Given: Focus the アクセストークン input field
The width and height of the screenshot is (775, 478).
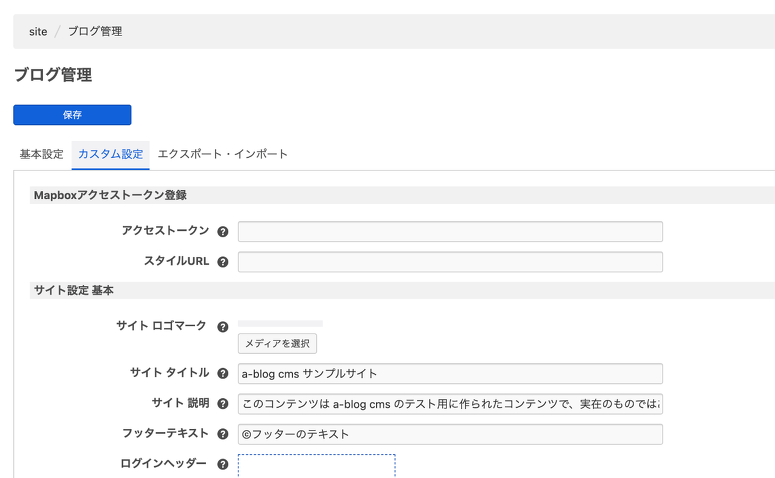Looking at the screenshot, I should [450, 232].
